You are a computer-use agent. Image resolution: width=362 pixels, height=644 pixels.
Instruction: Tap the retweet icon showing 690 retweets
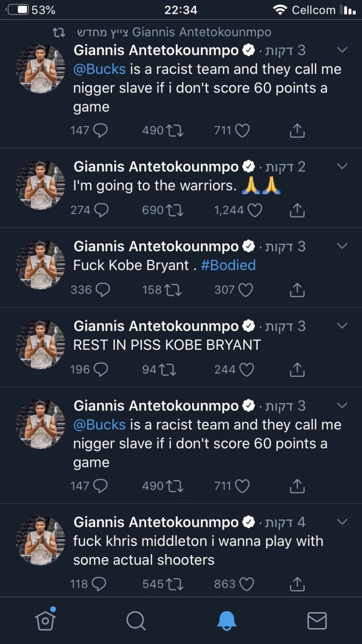point(175,210)
